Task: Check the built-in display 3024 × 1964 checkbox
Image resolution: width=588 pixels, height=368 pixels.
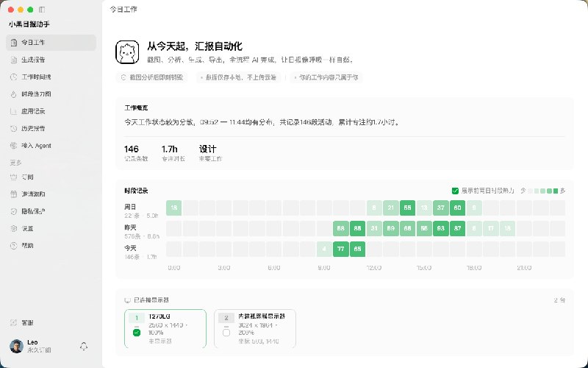Action: [226, 333]
